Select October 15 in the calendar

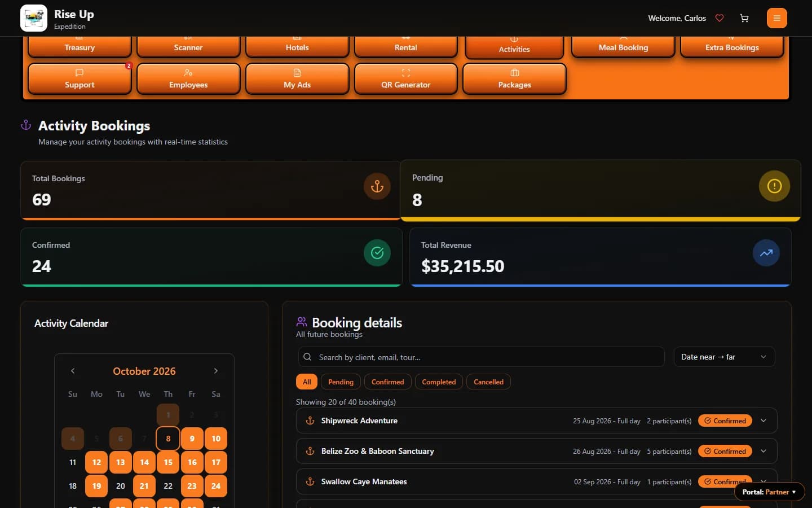[168, 462]
